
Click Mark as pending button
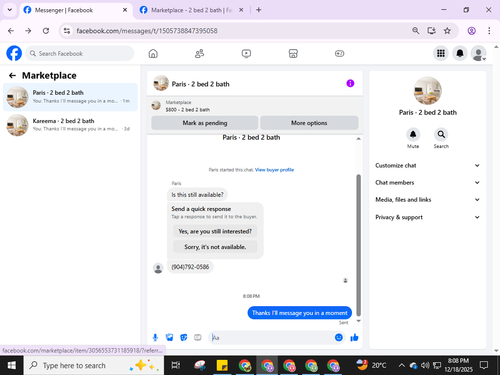[x=205, y=123]
